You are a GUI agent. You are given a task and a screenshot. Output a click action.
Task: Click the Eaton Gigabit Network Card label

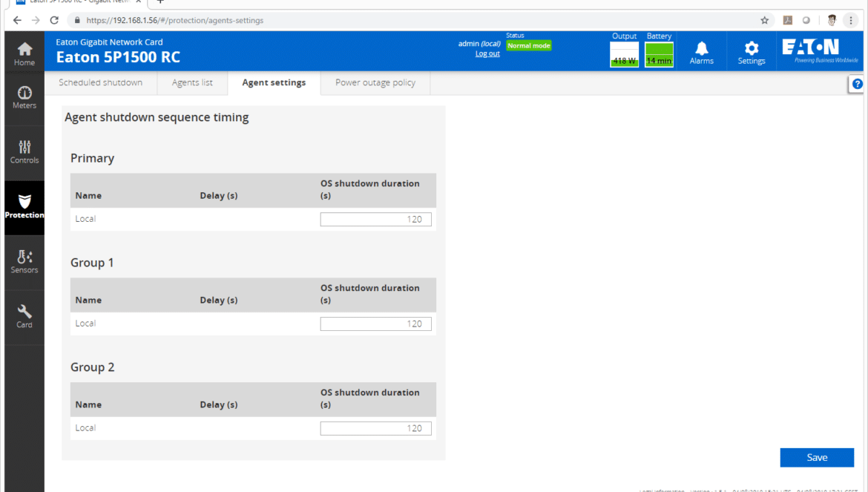tap(109, 42)
